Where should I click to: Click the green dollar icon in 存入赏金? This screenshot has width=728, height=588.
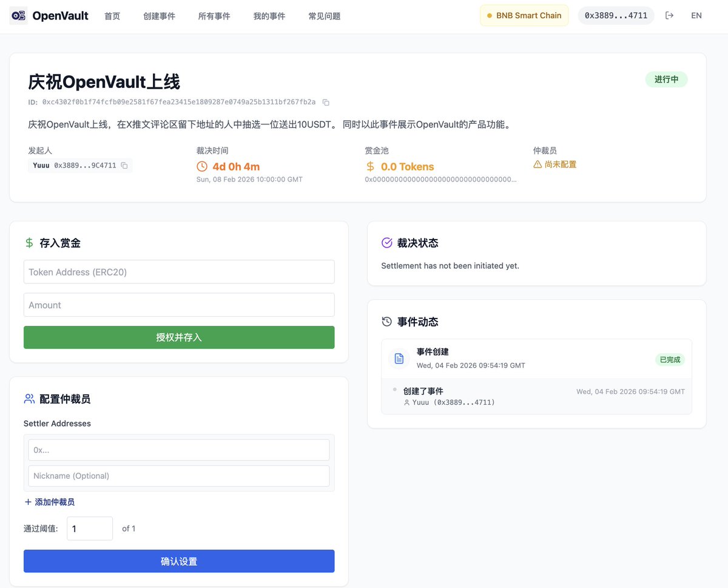[29, 243]
